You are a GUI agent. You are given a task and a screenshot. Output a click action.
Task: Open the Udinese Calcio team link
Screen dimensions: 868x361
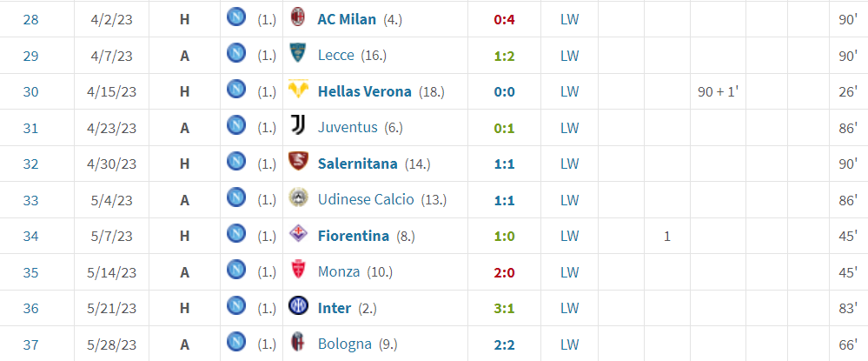(366, 199)
